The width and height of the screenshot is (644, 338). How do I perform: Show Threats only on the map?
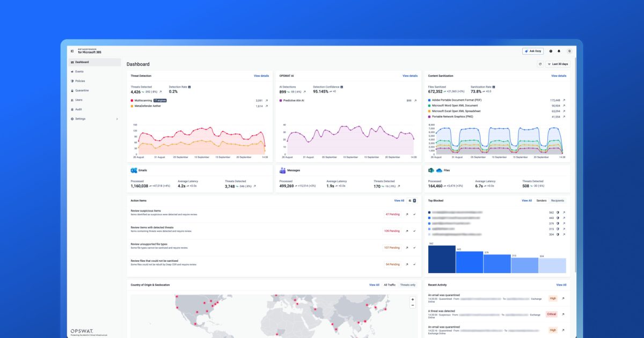[x=408, y=285]
